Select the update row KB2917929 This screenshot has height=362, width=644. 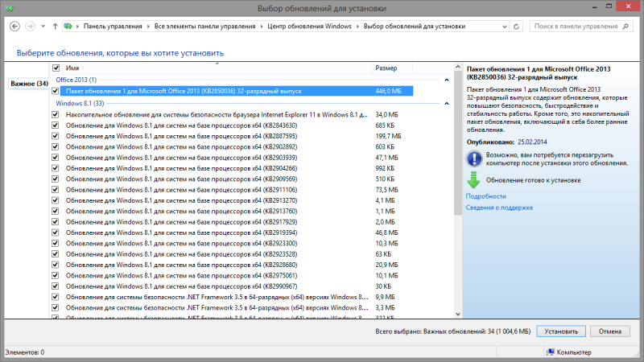tap(232, 222)
